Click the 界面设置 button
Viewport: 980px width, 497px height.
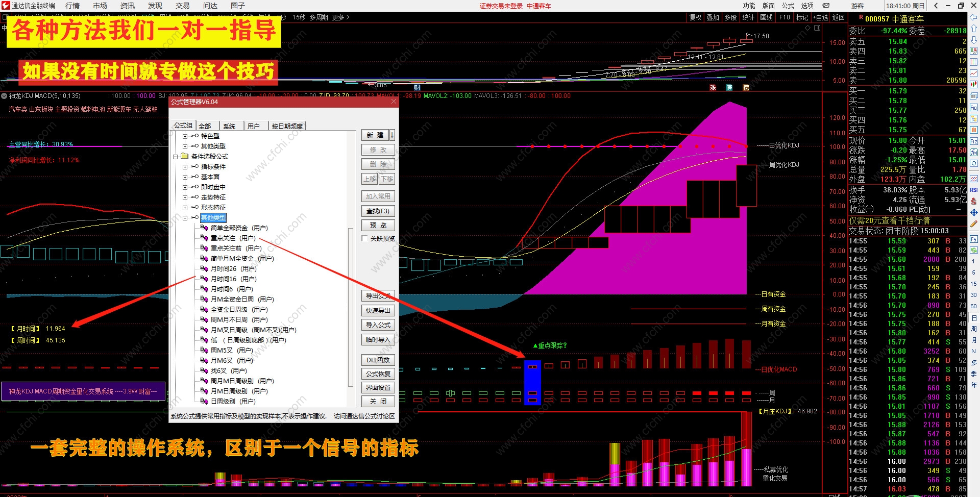378,388
